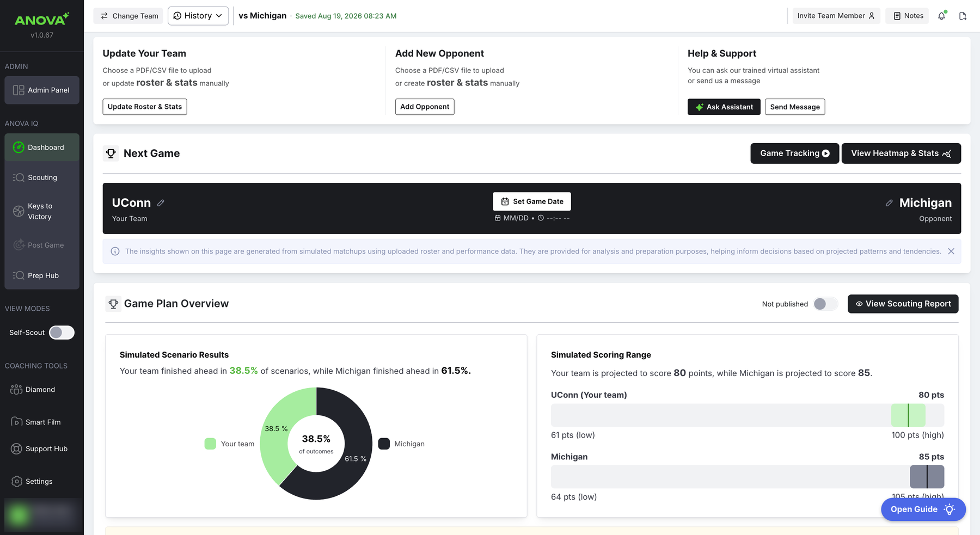Click the Michigan dark legend swatch
The height and width of the screenshot is (535, 980).
click(x=384, y=444)
